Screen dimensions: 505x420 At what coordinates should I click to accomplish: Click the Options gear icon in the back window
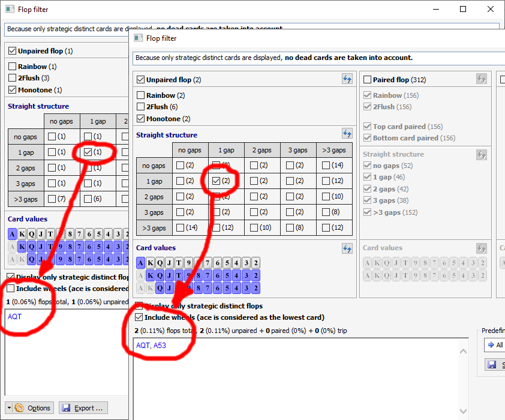[19, 408]
